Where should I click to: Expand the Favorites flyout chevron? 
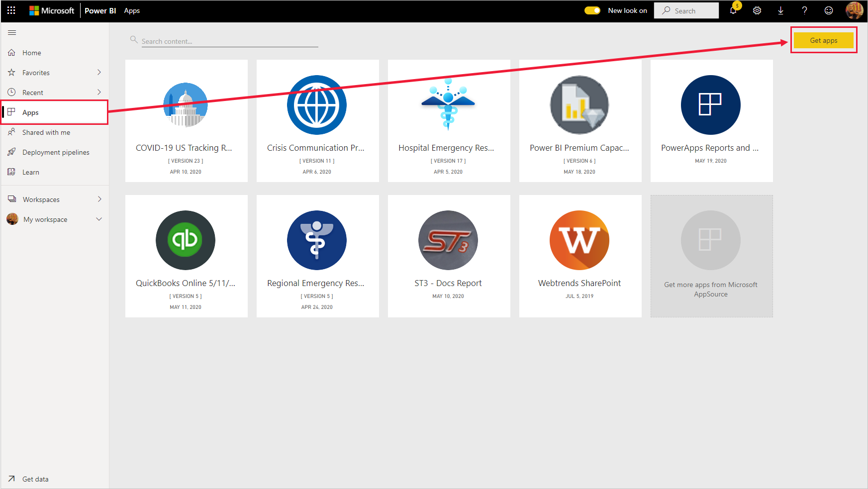pos(99,72)
